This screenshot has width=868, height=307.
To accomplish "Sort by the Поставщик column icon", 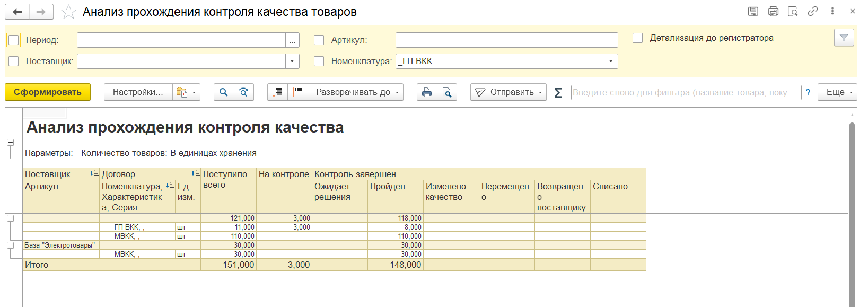I will click(94, 173).
